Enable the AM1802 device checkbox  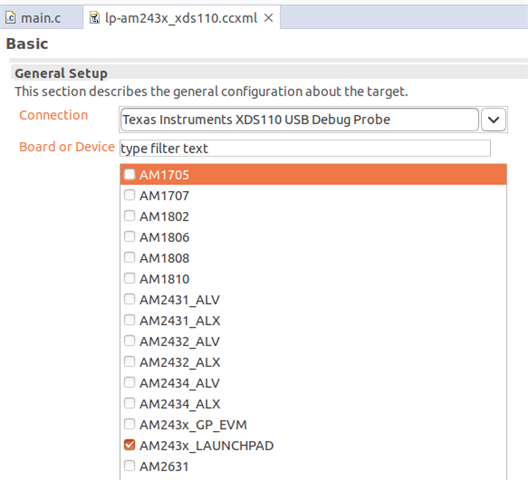(130, 216)
